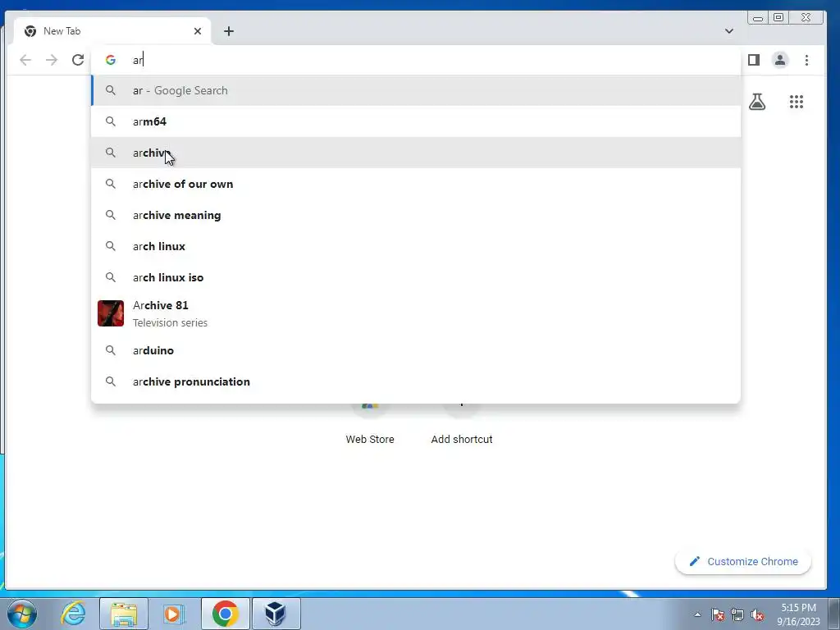Choose the 'arm64' suggestion
The height and width of the screenshot is (630, 840).
(x=416, y=121)
